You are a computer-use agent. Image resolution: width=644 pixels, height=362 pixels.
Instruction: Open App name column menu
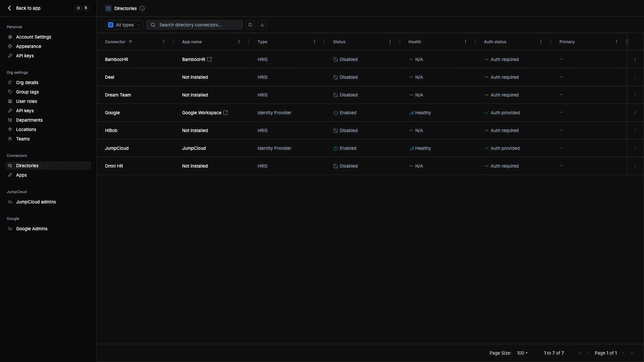(x=239, y=42)
